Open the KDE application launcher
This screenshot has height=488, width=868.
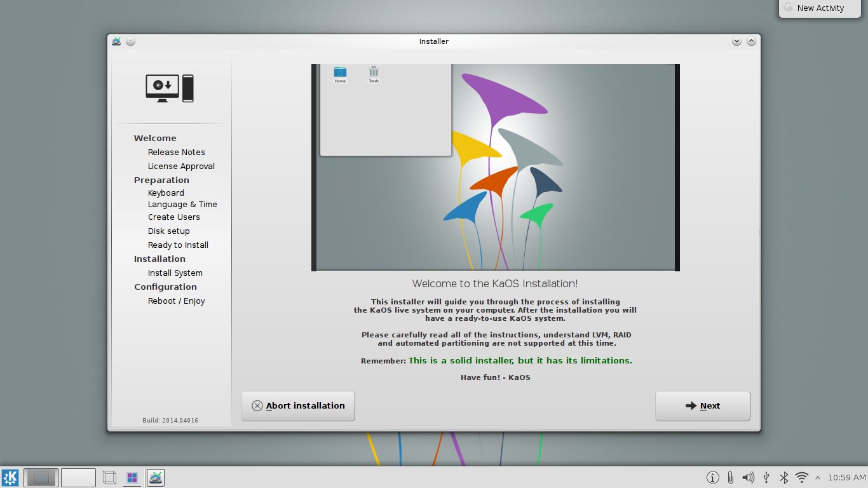click(x=10, y=478)
